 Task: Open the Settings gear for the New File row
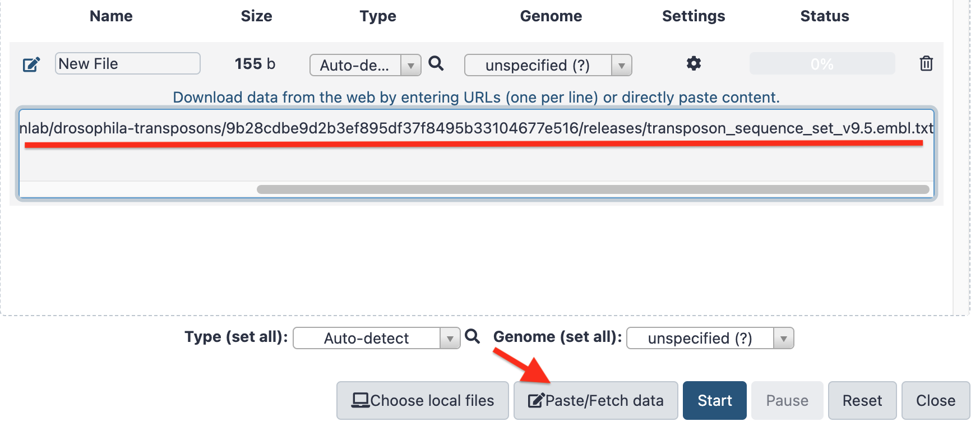(693, 63)
